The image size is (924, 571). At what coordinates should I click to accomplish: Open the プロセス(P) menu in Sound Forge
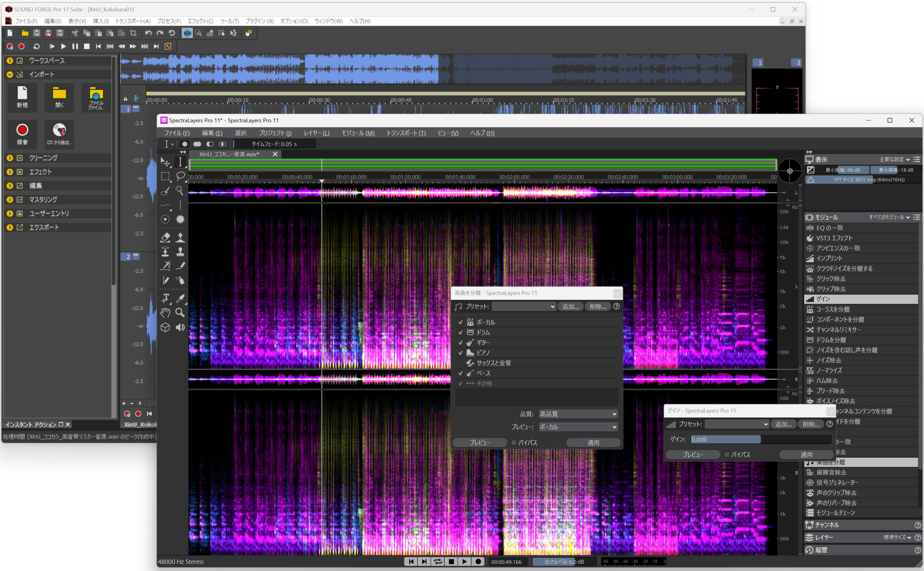tap(169, 21)
